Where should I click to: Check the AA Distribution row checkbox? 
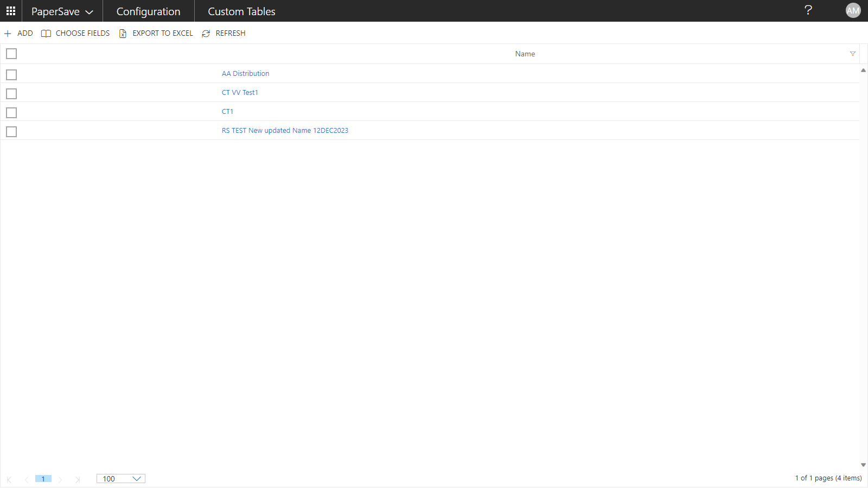click(x=11, y=75)
